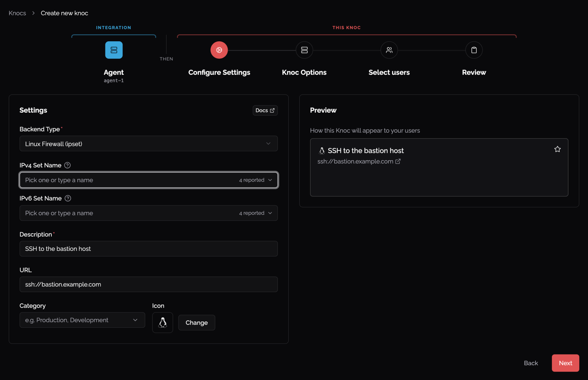Click the Create new knoc breadcrumb text
Image resolution: width=588 pixels, height=380 pixels.
(64, 13)
